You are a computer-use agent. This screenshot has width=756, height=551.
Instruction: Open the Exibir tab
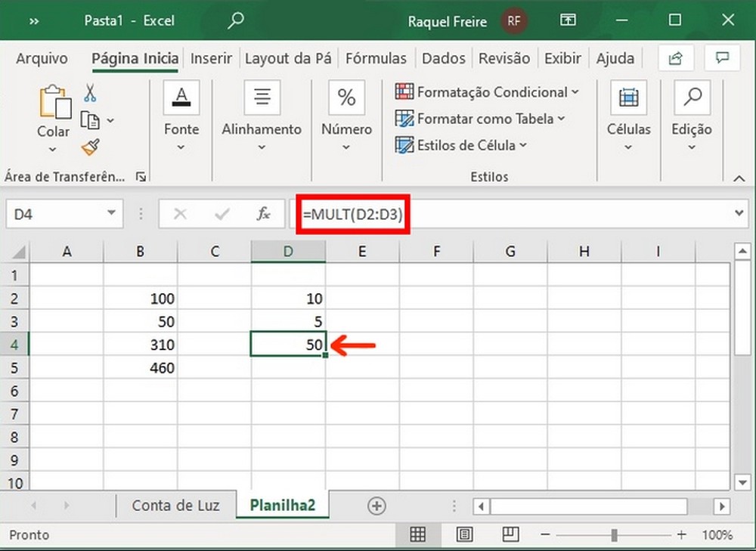point(562,59)
